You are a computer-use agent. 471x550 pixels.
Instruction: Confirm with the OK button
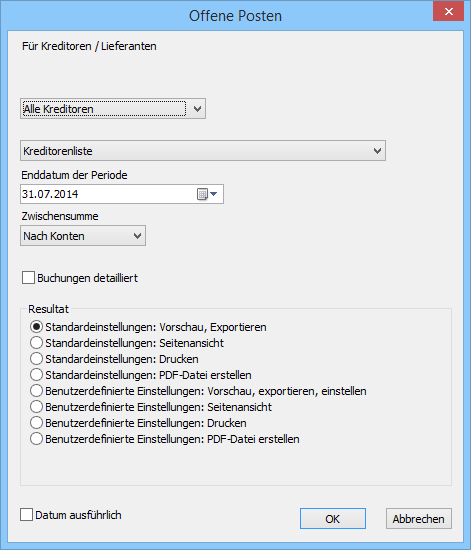pyautogui.click(x=332, y=518)
